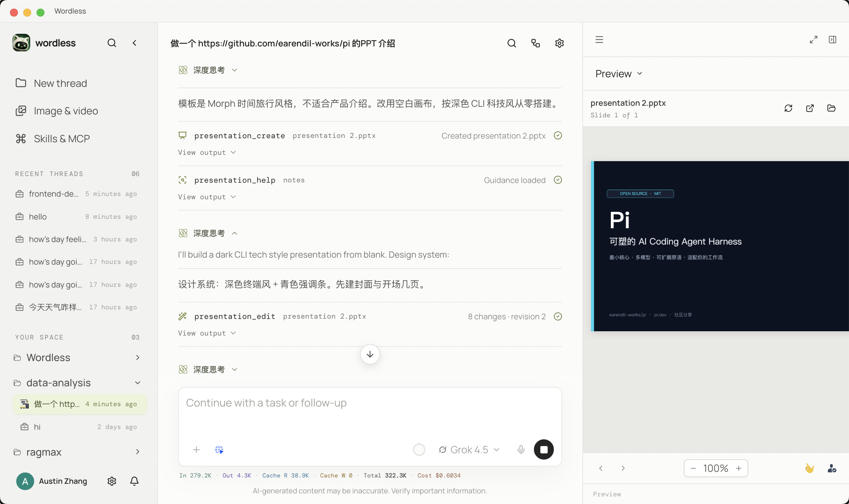
Task: View output of presentation_edit
Action: tap(207, 333)
